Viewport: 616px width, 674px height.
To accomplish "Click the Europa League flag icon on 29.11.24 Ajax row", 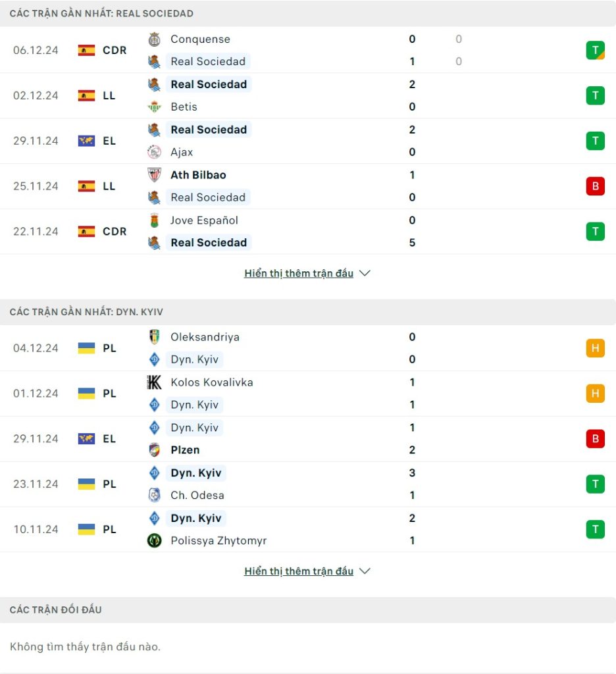I will (86, 141).
